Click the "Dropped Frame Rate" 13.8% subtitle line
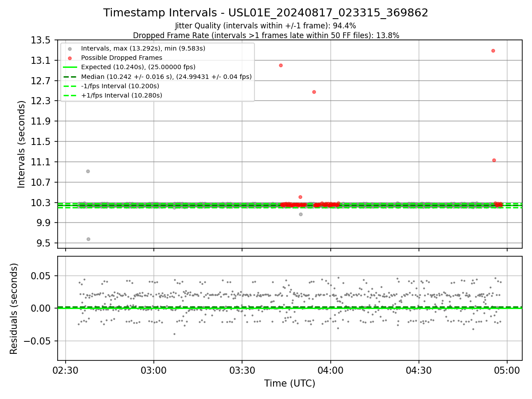 click(x=266, y=35)
